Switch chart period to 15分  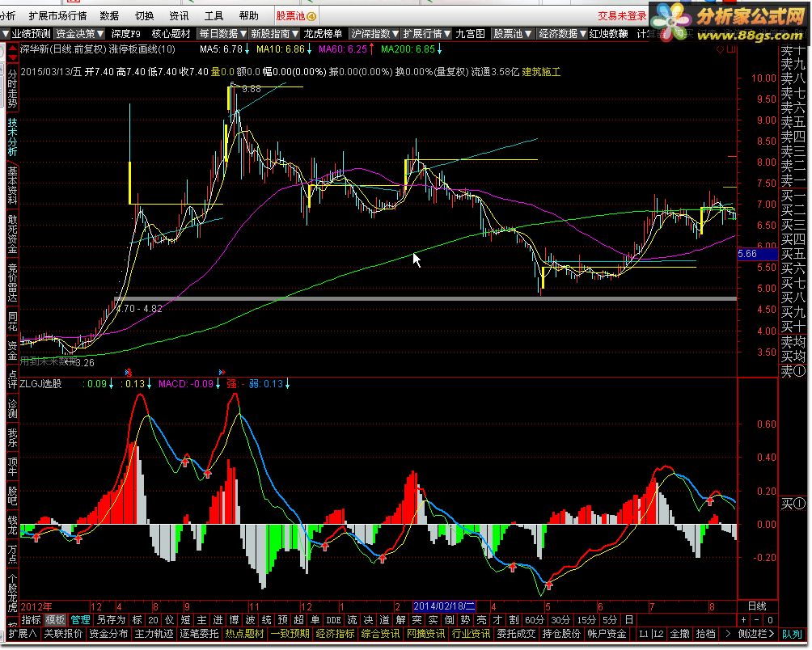pyautogui.click(x=586, y=620)
